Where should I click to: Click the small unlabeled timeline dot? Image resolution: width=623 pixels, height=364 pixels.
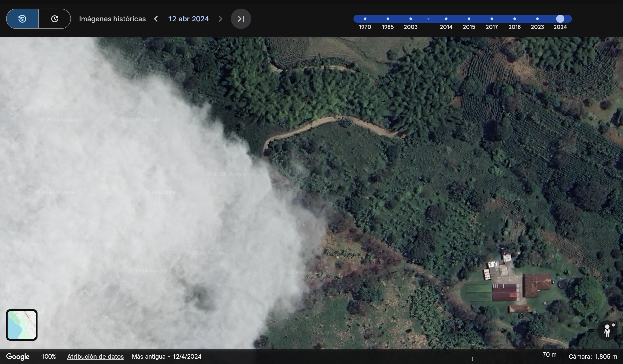click(428, 19)
